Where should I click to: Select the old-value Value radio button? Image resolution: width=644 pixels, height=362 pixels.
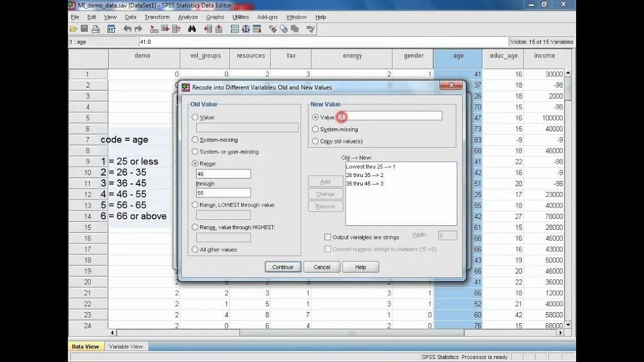[195, 117]
